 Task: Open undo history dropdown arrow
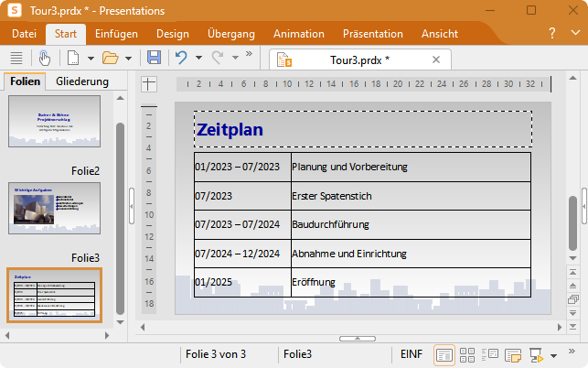click(198, 58)
